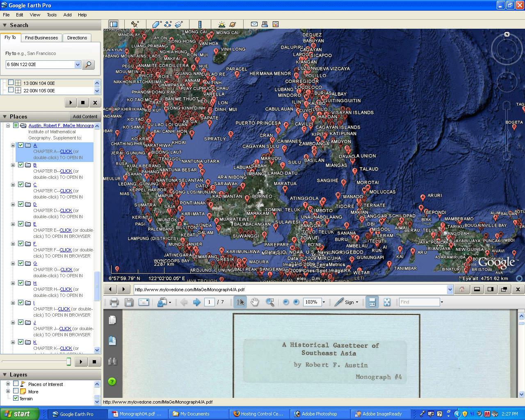525x420 pixels.
Task: Switch to Find Businesses tab
Action: pyautogui.click(x=41, y=38)
